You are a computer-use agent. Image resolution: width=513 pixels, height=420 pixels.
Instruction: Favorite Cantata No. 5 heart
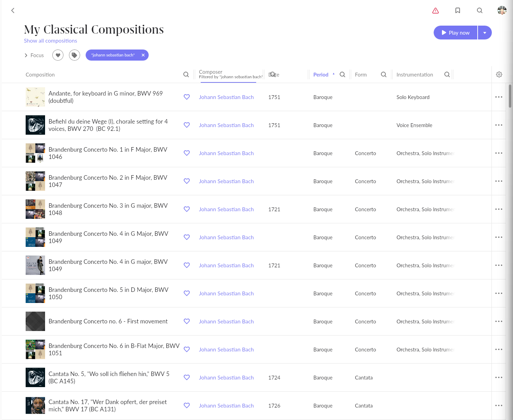coord(186,377)
